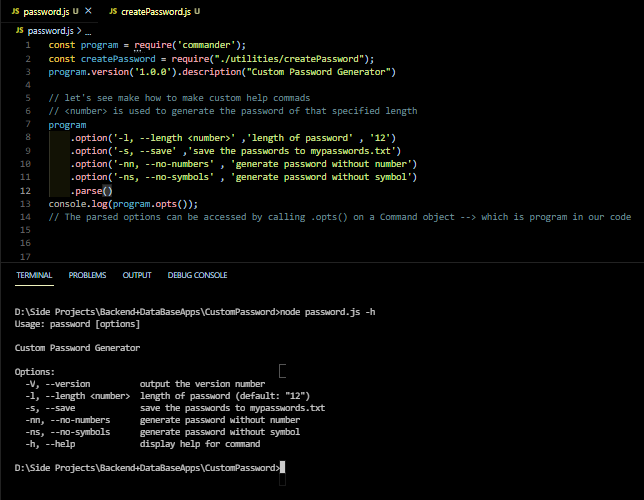The height and width of the screenshot is (500, 644).
Task: Click 'save the passwords to mypasswords.txt' in terminal
Action: 232,408
